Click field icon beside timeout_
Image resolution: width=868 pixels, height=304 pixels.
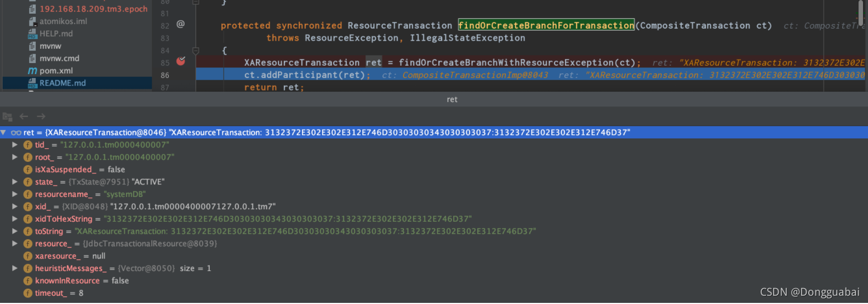tap(28, 293)
